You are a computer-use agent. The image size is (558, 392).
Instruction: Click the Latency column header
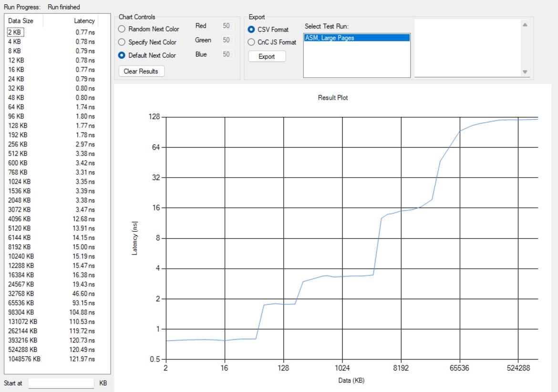[71, 21]
